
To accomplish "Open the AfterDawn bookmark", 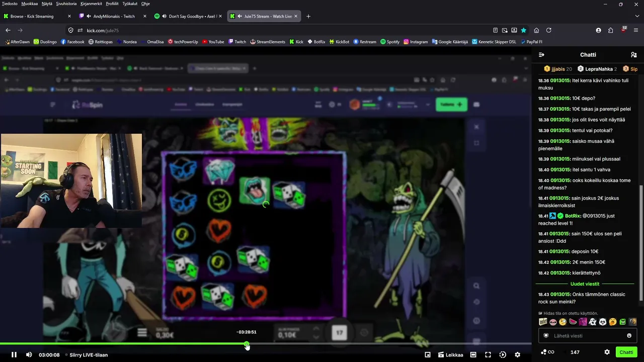I will pos(17,42).
